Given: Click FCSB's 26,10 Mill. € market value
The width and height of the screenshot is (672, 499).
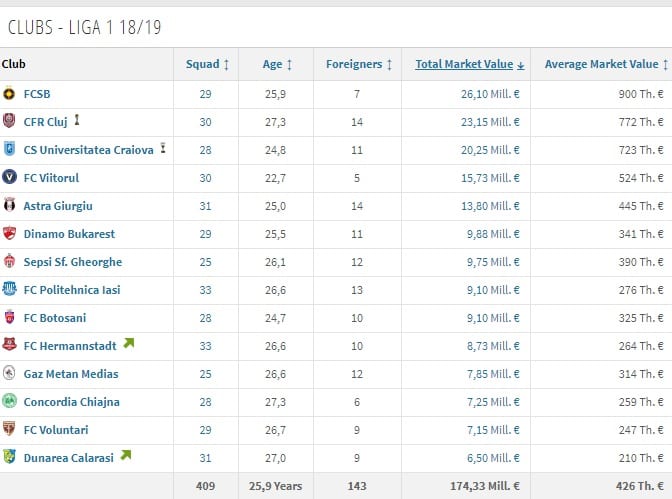Looking at the screenshot, I should 484,94.
